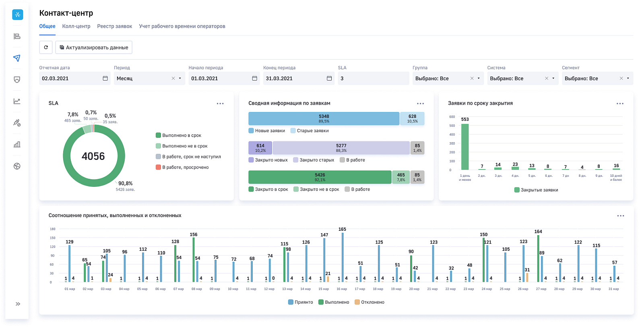Viewport: 644px width, 327px height.
Task: Open calendar for Начало периода
Action: point(254,79)
